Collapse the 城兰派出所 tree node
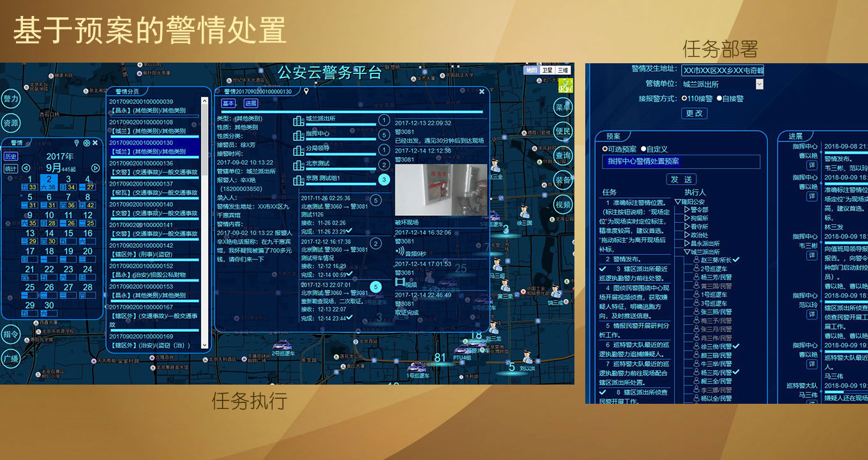 tap(687, 252)
